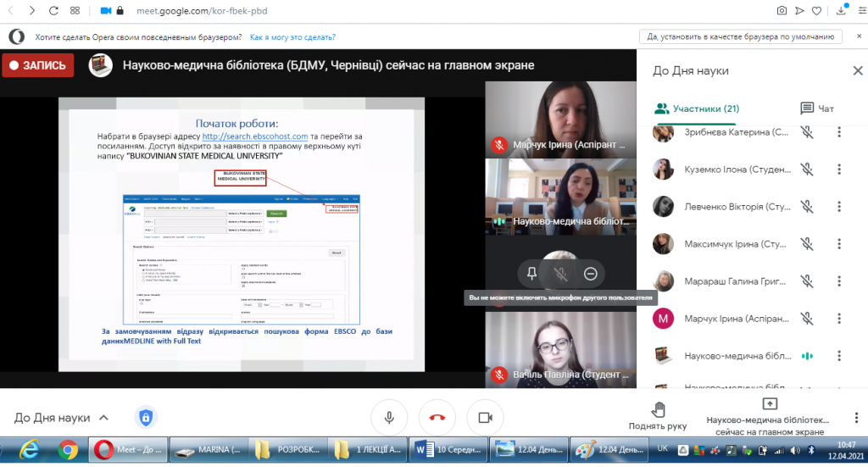This screenshot has width=868, height=467.
Task: Take a snapshot with the camera icon
Action: click(782, 10)
